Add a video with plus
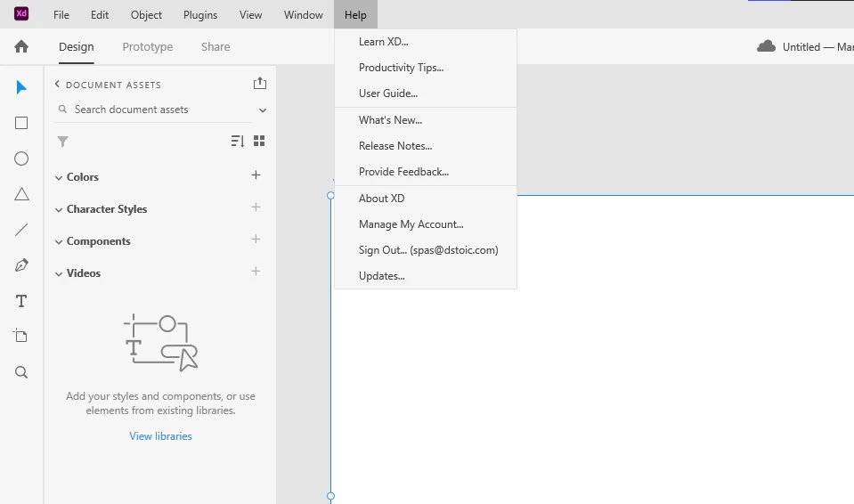The image size is (854, 504). point(256,272)
